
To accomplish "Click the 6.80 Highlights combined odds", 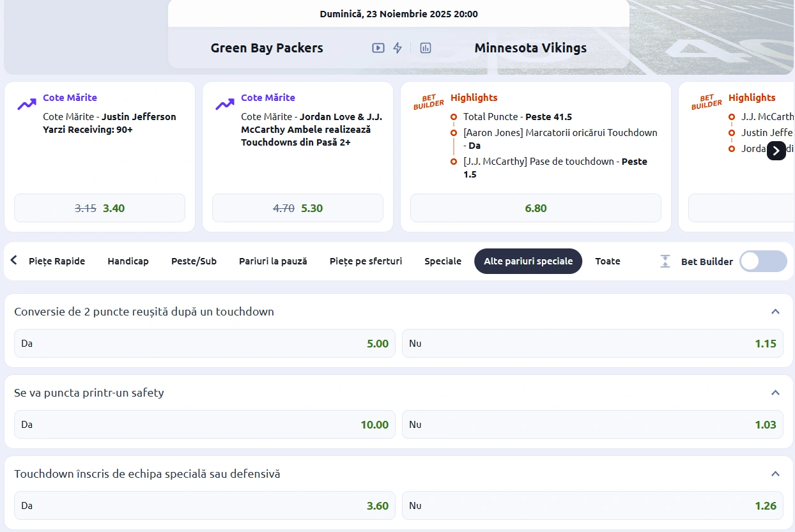I will point(536,208).
